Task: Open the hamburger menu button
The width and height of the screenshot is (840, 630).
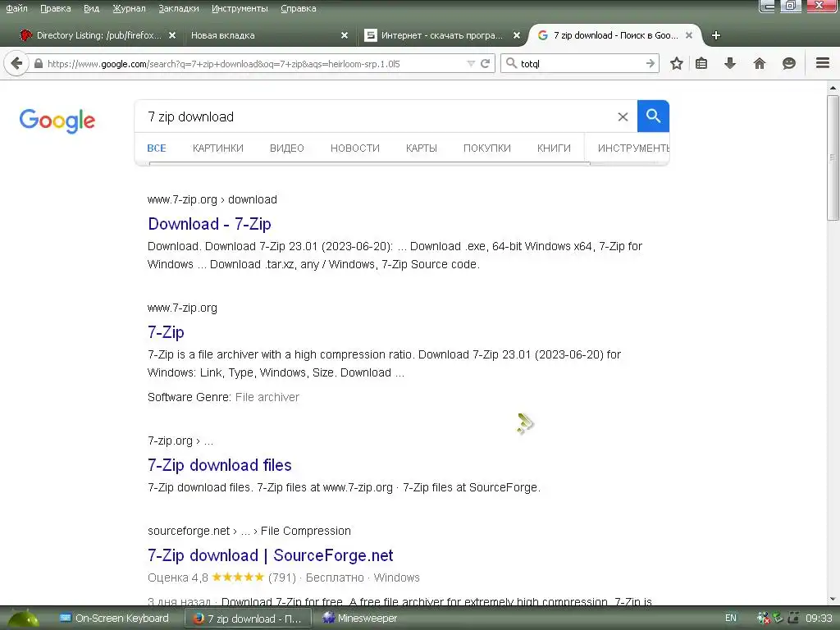Action: click(823, 63)
